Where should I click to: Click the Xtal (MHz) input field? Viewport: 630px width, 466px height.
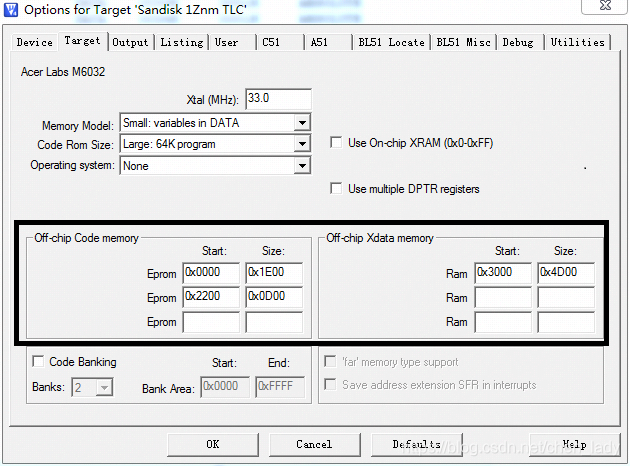click(278, 99)
